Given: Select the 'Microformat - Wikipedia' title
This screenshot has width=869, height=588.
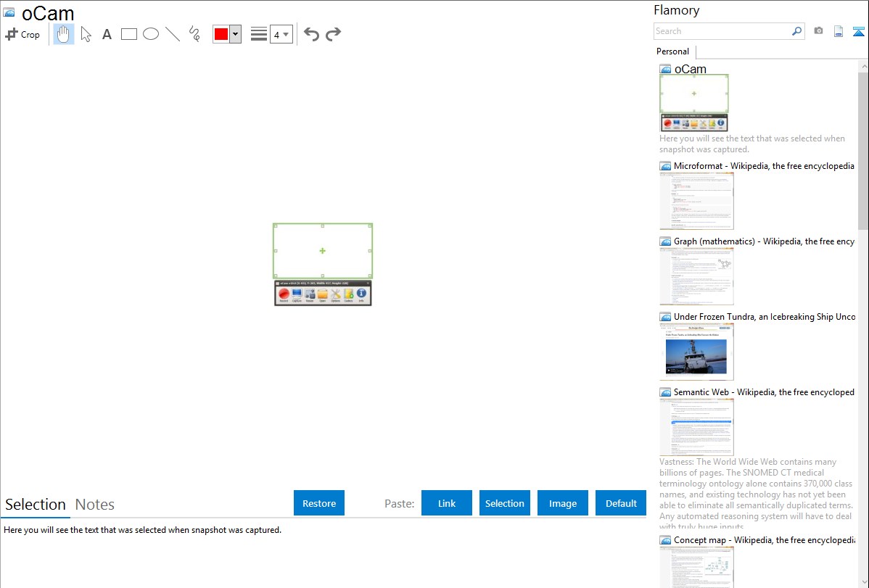Looking at the screenshot, I should click(x=764, y=166).
